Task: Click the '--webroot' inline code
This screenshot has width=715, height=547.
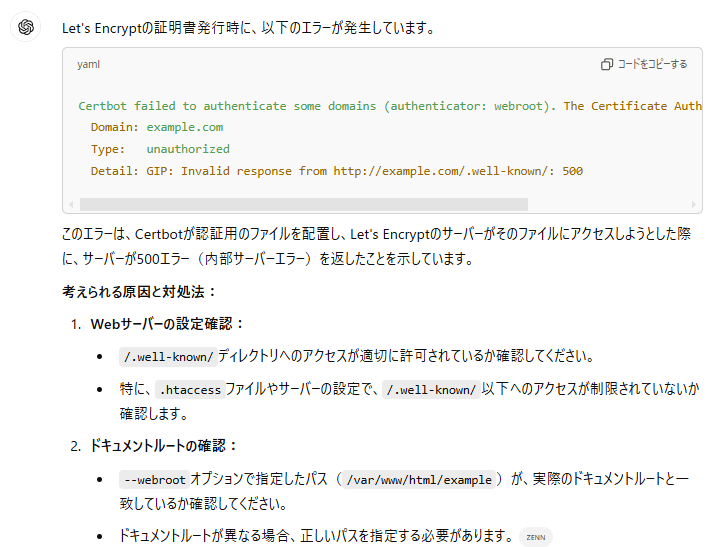Action: (155, 480)
